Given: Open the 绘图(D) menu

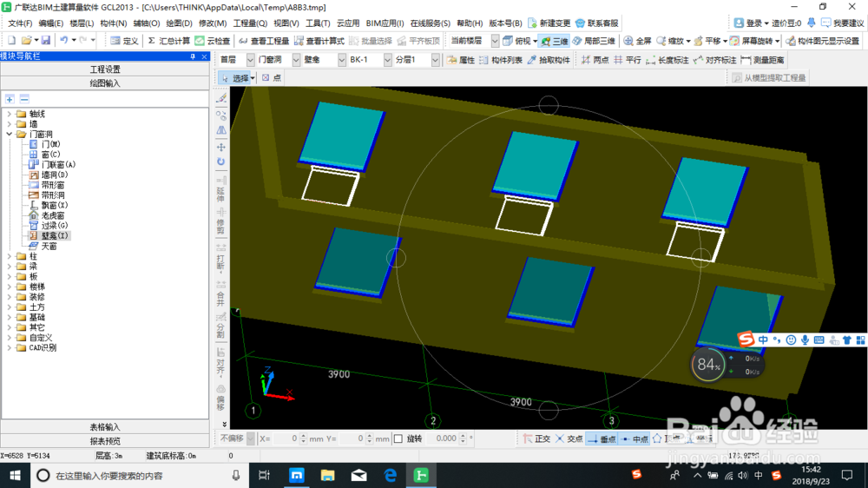Looking at the screenshot, I should point(179,23).
